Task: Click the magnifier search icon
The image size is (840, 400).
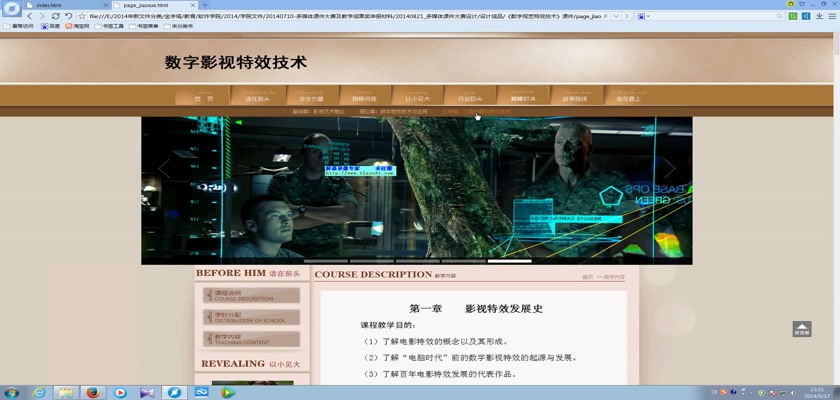Action: click(x=780, y=16)
